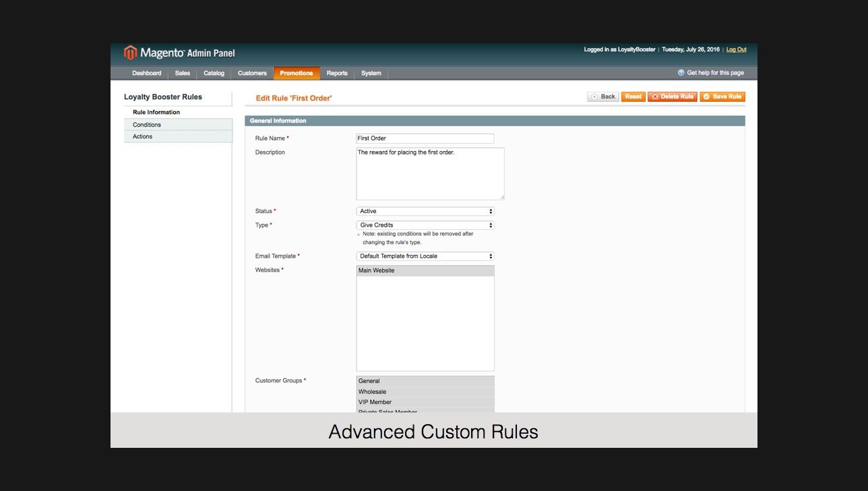Image resolution: width=868 pixels, height=491 pixels.
Task: Select the Rule Information tab
Action: click(178, 113)
